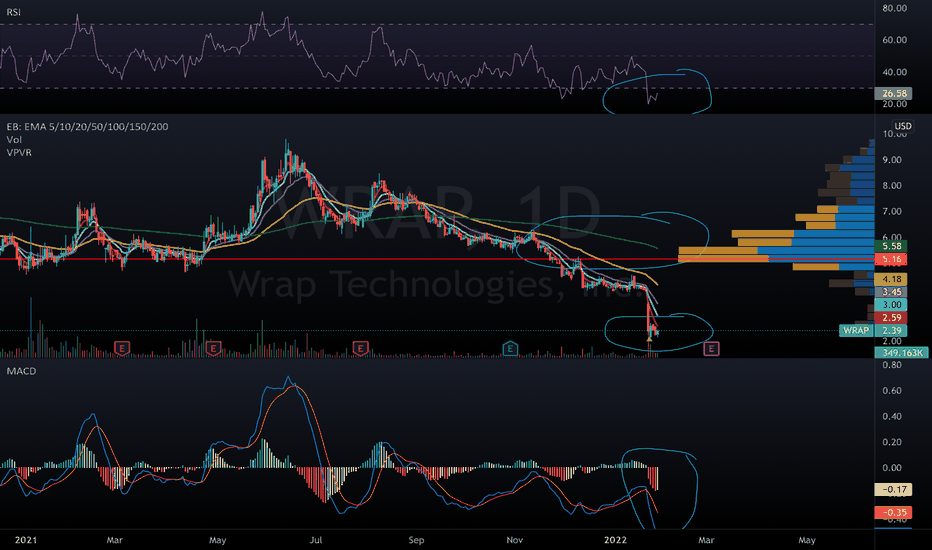Select the VPVR indicator label
Image resolution: width=932 pixels, height=550 pixels.
tap(19, 153)
